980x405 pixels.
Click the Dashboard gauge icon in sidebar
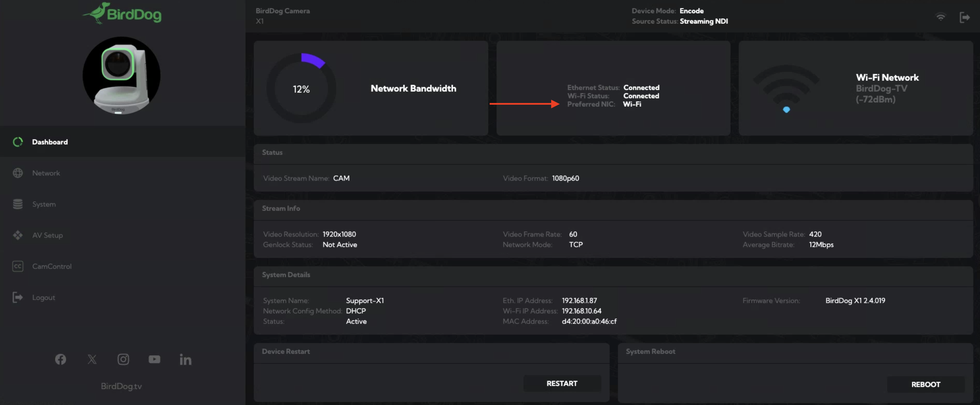click(x=18, y=142)
